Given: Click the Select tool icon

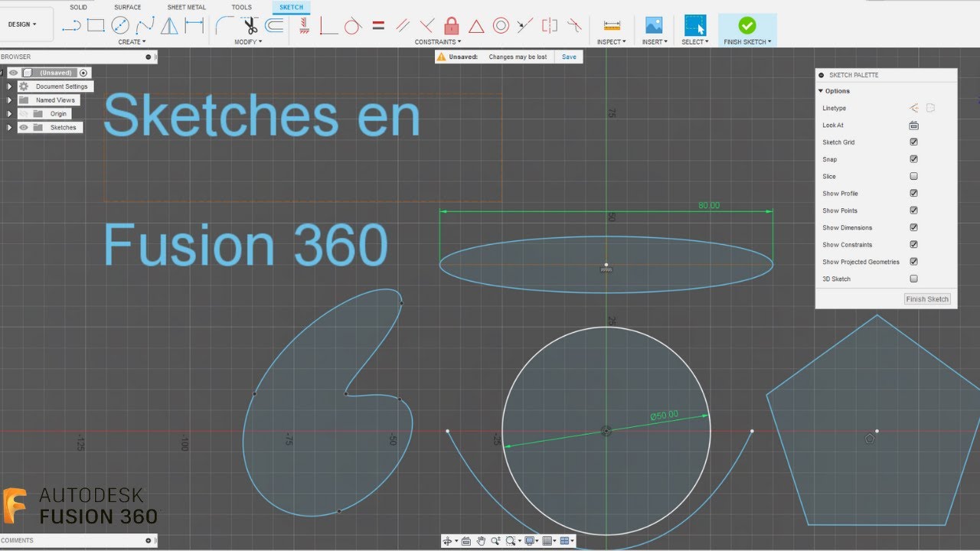Looking at the screenshot, I should click(x=695, y=25).
